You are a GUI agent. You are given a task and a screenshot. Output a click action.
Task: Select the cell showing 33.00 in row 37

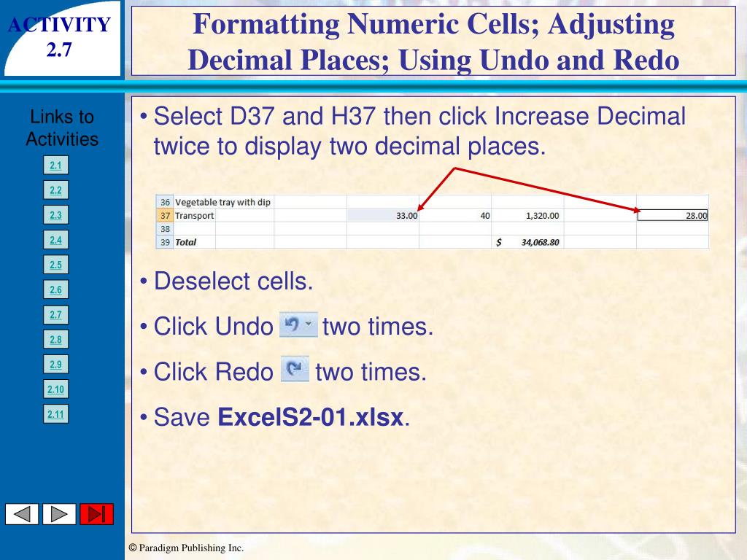(x=383, y=215)
